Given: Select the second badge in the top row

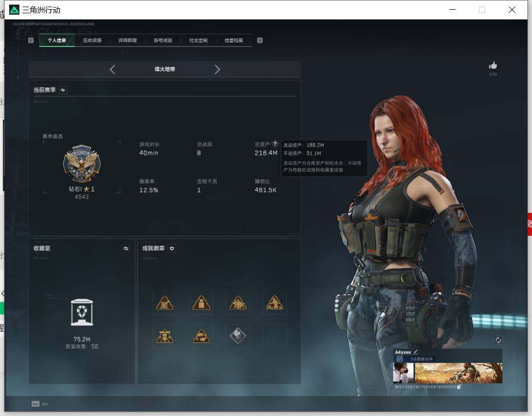Looking at the screenshot, I should coord(201,303).
